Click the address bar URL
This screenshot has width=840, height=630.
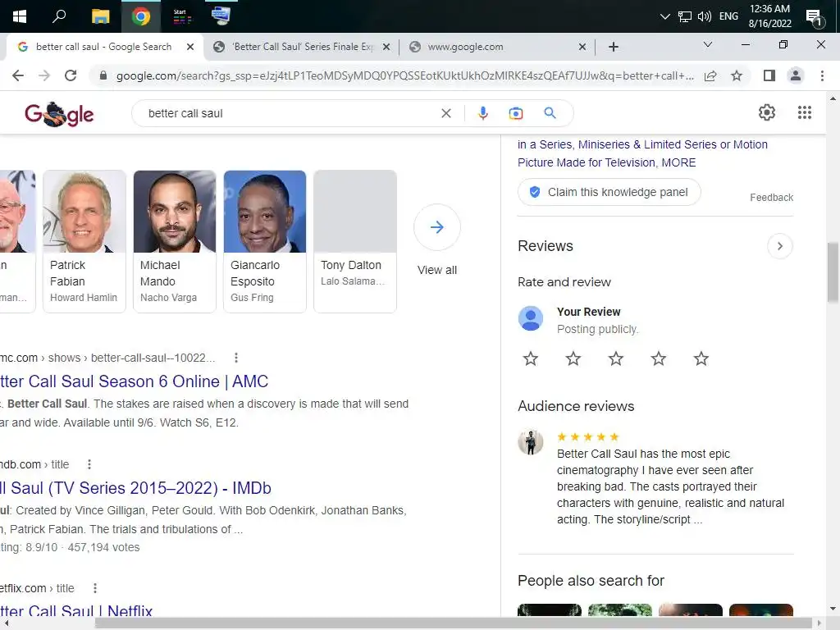pyautogui.click(x=405, y=76)
